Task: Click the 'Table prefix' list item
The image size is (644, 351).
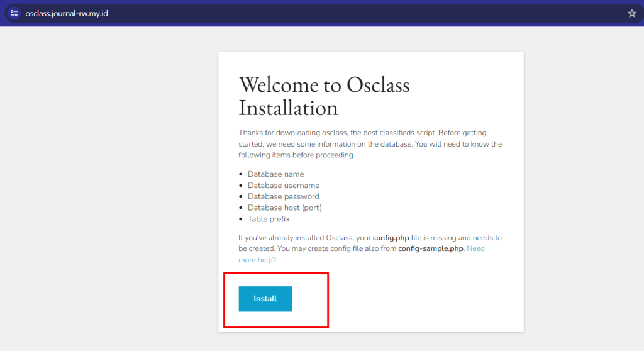Action: pos(269,219)
